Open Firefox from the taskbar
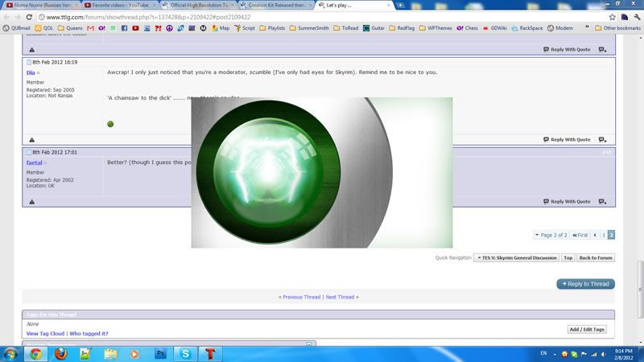Viewport: 644px width, 362px height. 61,353
